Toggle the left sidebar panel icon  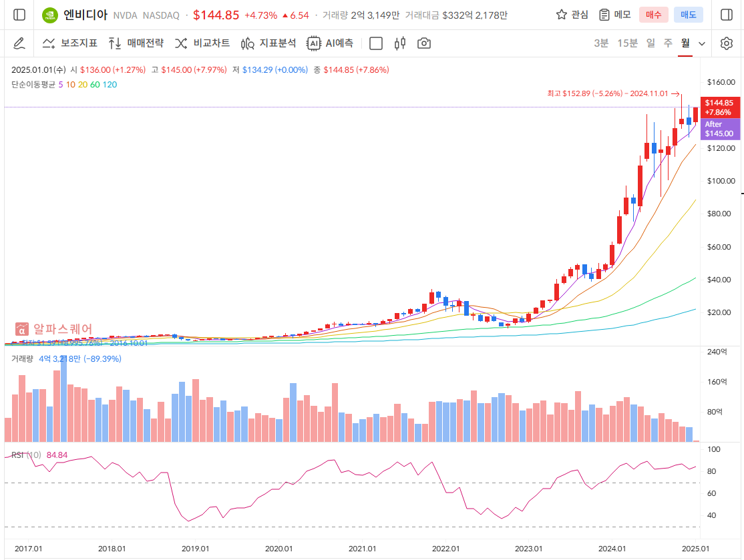tap(19, 15)
